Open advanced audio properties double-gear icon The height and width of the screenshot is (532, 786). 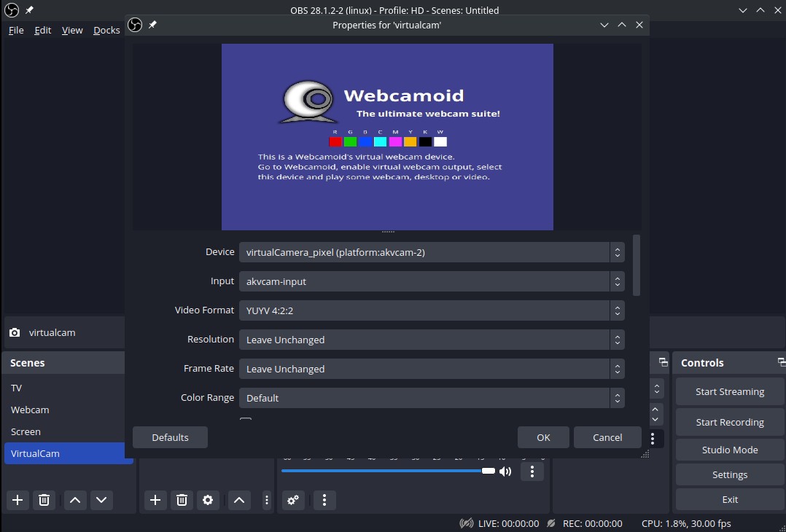pyautogui.click(x=293, y=500)
